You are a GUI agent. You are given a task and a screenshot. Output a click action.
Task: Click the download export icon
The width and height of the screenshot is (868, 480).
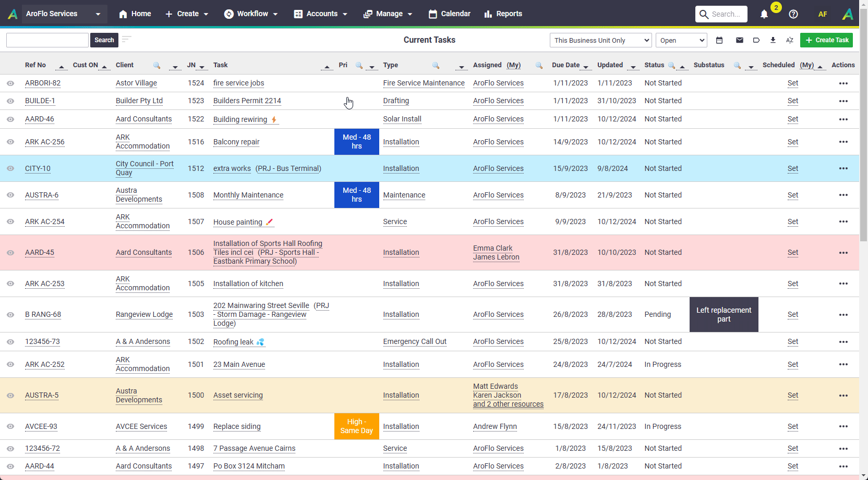pyautogui.click(x=773, y=40)
